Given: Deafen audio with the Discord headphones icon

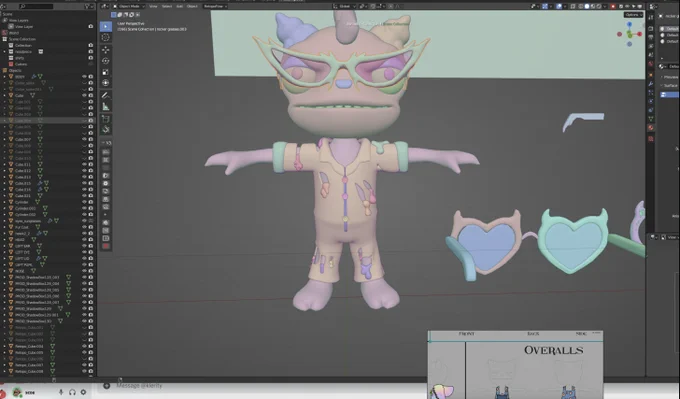Looking at the screenshot, I should (72, 392).
